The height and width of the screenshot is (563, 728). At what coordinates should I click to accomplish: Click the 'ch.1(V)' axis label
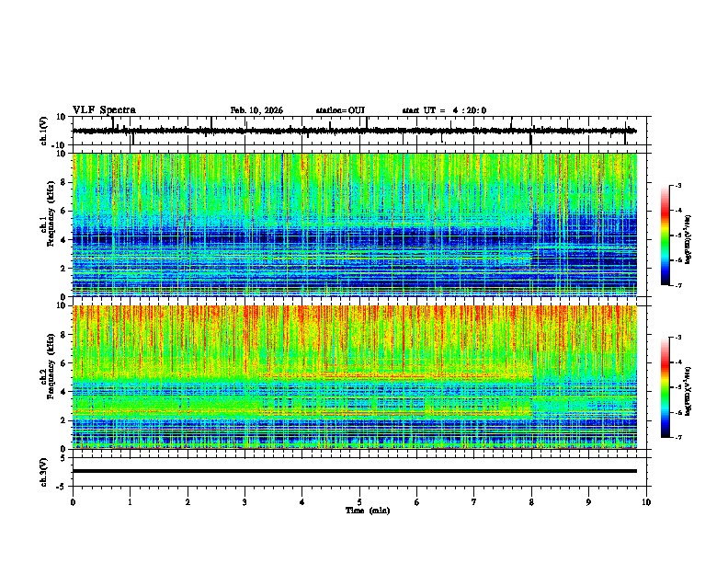click(x=44, y=131)
